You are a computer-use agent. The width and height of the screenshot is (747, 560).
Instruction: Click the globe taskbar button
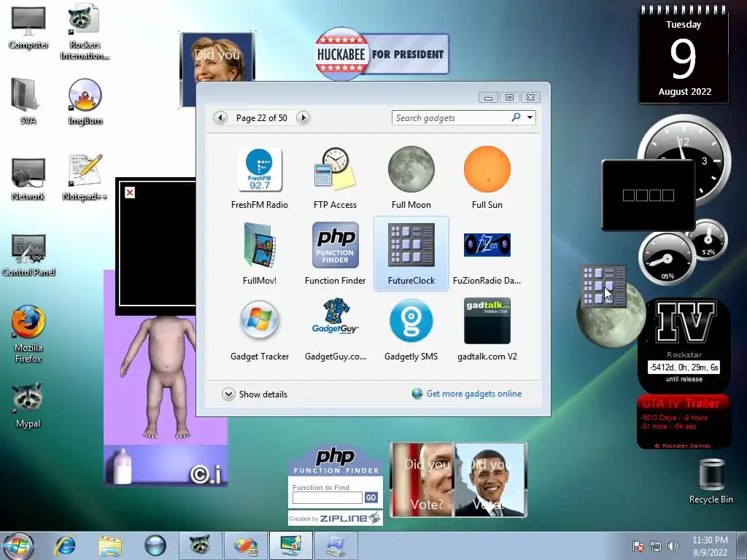[155, 545]
